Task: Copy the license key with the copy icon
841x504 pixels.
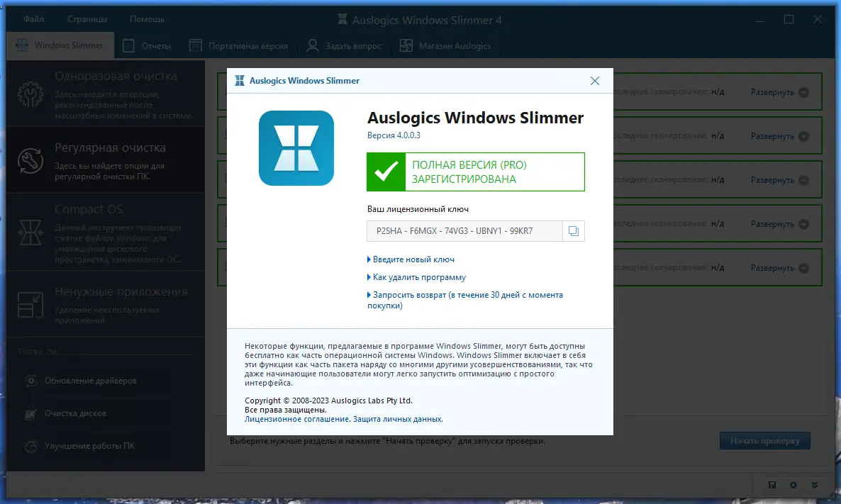Action: point(574,231)
